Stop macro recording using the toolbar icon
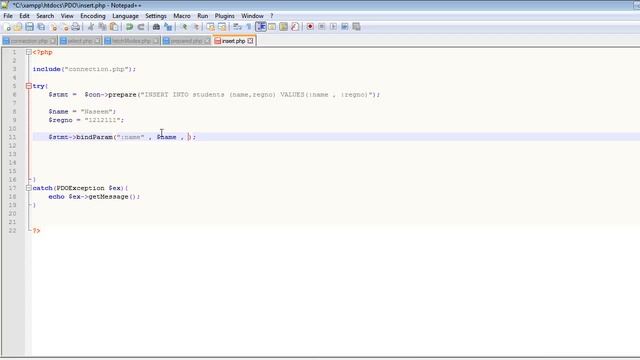 [322, 27]
